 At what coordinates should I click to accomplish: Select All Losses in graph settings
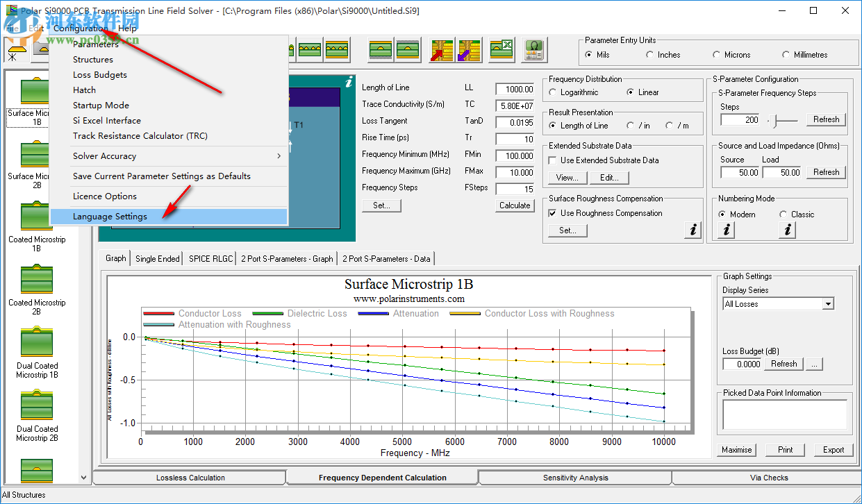[771, 303]
